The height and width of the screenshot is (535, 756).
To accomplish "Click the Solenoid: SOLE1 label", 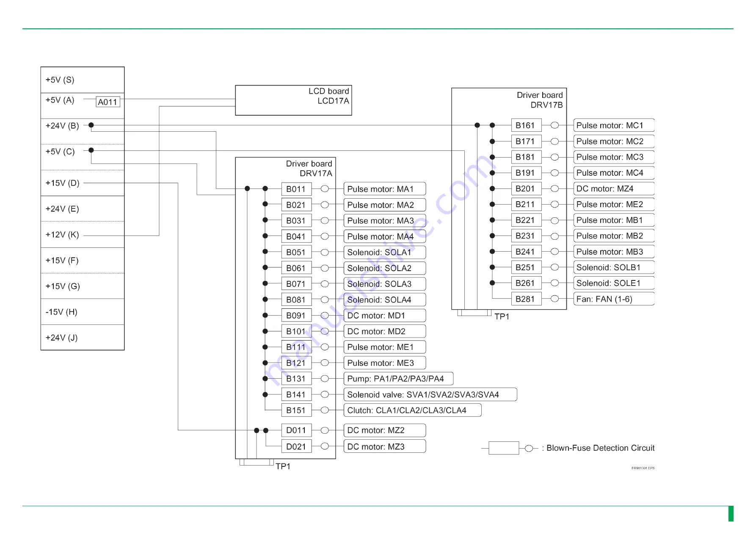I will (x=614, y=283).
